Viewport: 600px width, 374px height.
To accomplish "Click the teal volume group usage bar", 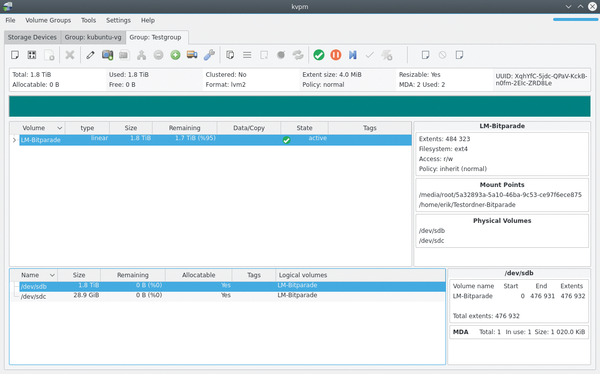I will [300, 106].
